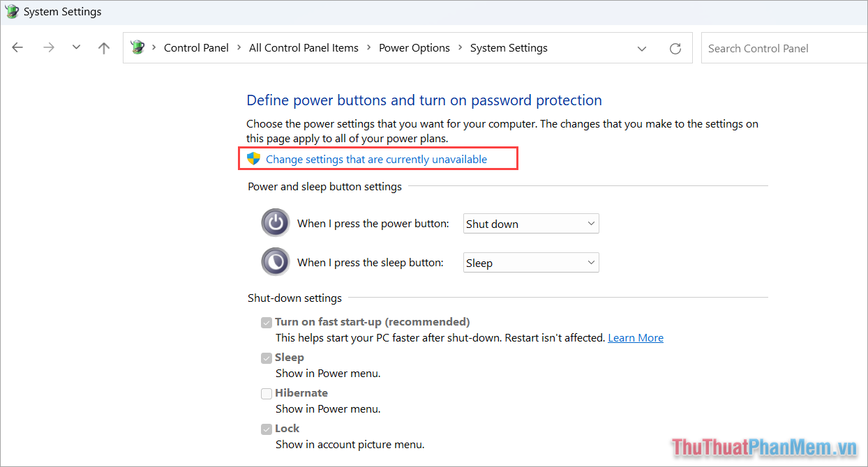868x467 pixels.
Task: Enable the Hibernate checkbox
Action: (x=266, y=393)
